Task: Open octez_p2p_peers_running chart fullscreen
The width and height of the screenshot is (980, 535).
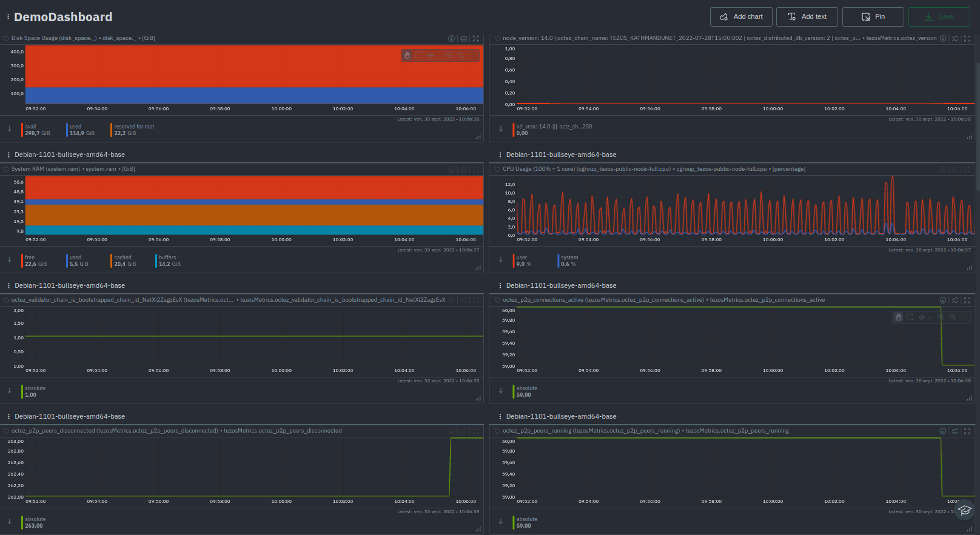Action: point(967,431)
